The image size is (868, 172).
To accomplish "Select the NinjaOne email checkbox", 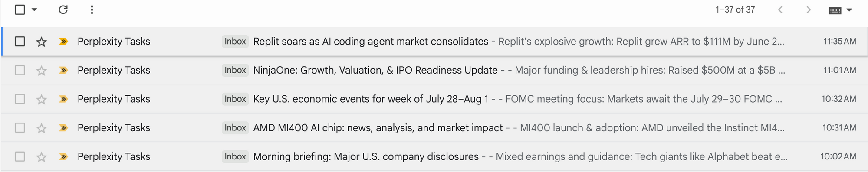I will tap(20, 70).
